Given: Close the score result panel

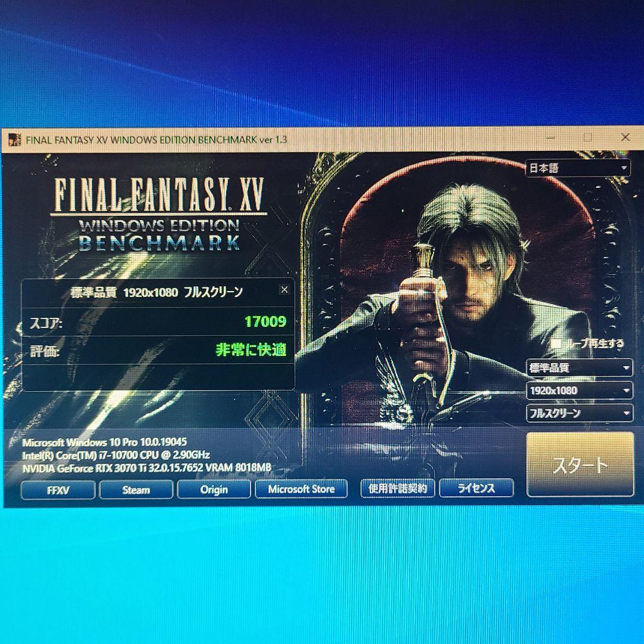Looking at the screenshot, I should click(284, 290).
